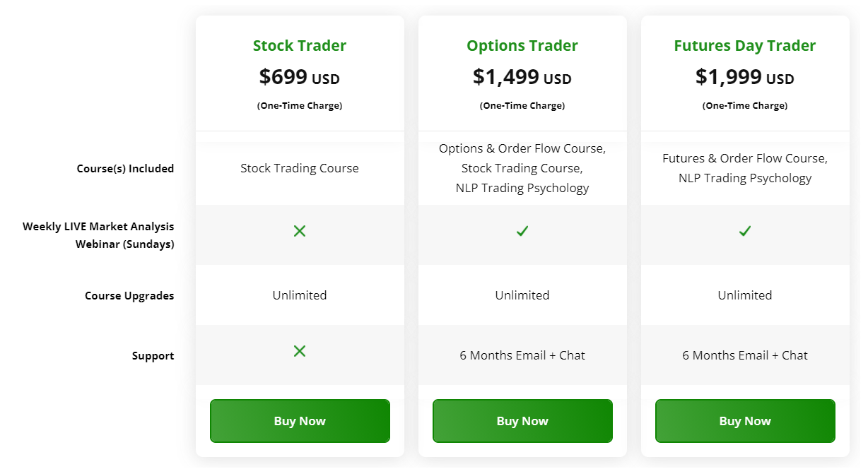This screenshot has width=868, height=469.
Task: Click the checkmark in Futures Day Trader webinar row
Action: (x=745, y=231)
